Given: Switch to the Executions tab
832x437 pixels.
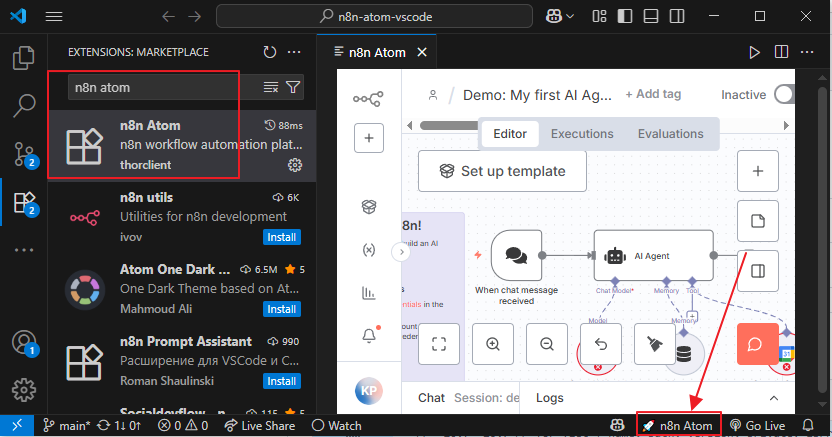Looking at the screenshot, I should pyautogui.click(x=582, y=134).
